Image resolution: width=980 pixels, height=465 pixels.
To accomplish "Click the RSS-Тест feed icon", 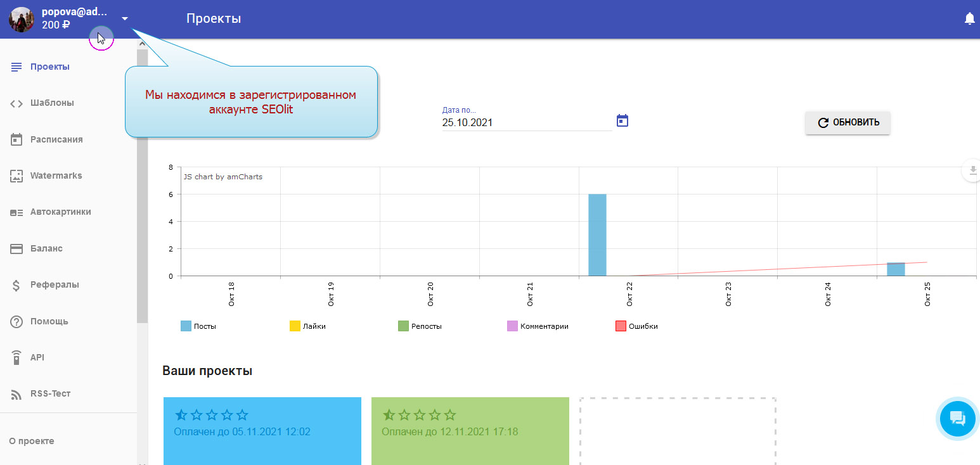I will (17, 394).
